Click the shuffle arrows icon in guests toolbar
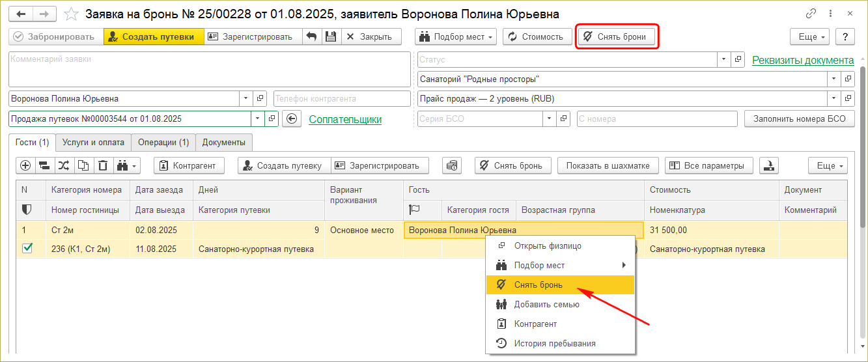Screen dimensions: 868x362 point(64,165)
